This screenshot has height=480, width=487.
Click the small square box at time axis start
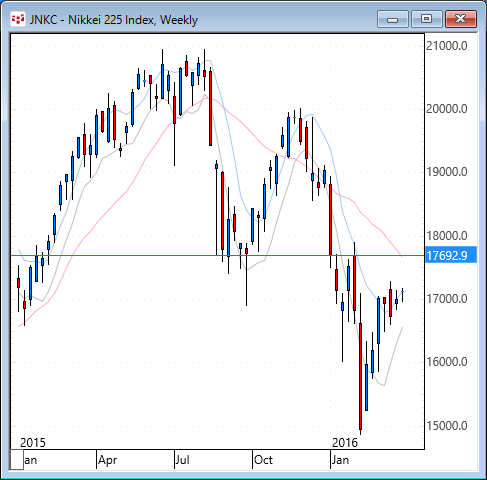tap(17, 459)
